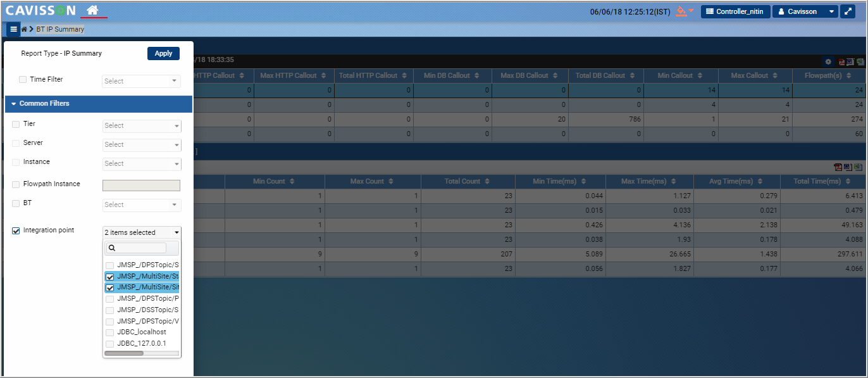Check the JDBC_127.0.0.1 option
868x378 pixels.
pyautogui.click(x=110, y=344)
